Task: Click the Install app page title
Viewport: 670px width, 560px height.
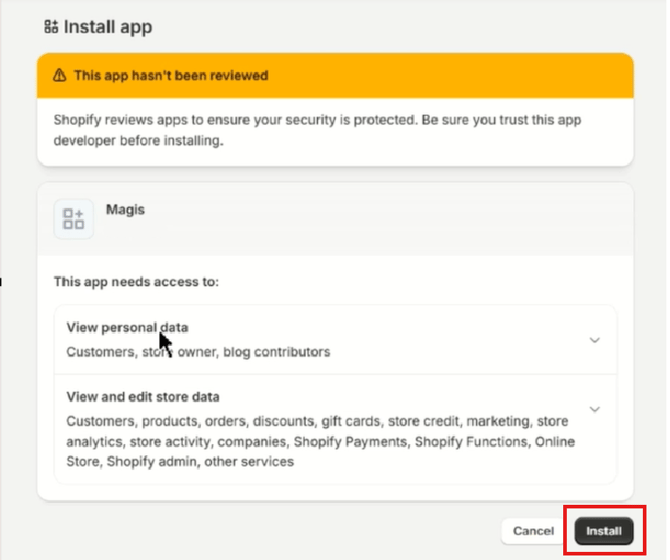Action: pos(108,27)
